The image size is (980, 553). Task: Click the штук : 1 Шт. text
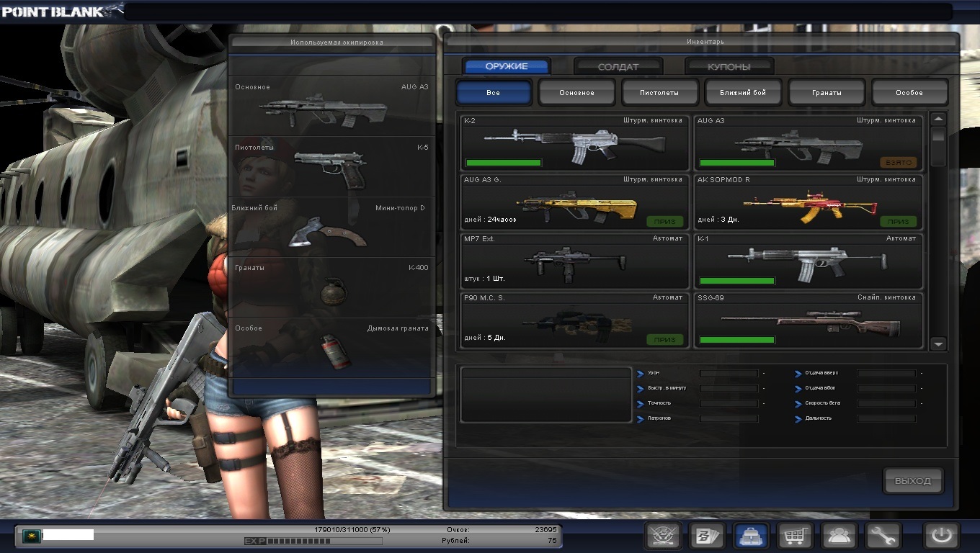tap(486, 279)
